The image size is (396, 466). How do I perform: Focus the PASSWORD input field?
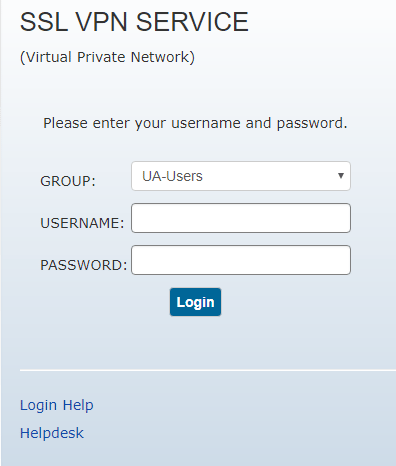tap(241, 260)
